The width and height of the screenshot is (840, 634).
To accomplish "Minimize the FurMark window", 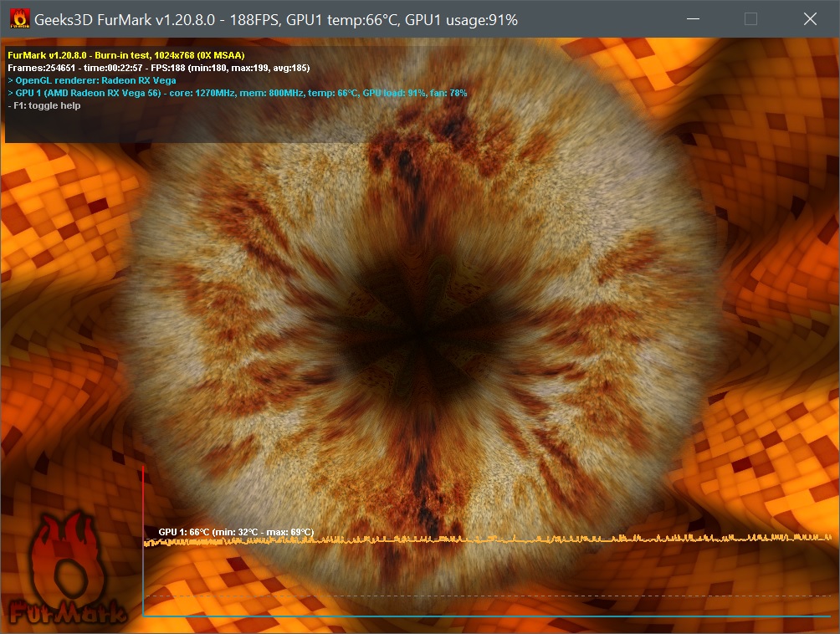I will click(x=694, y=19).
